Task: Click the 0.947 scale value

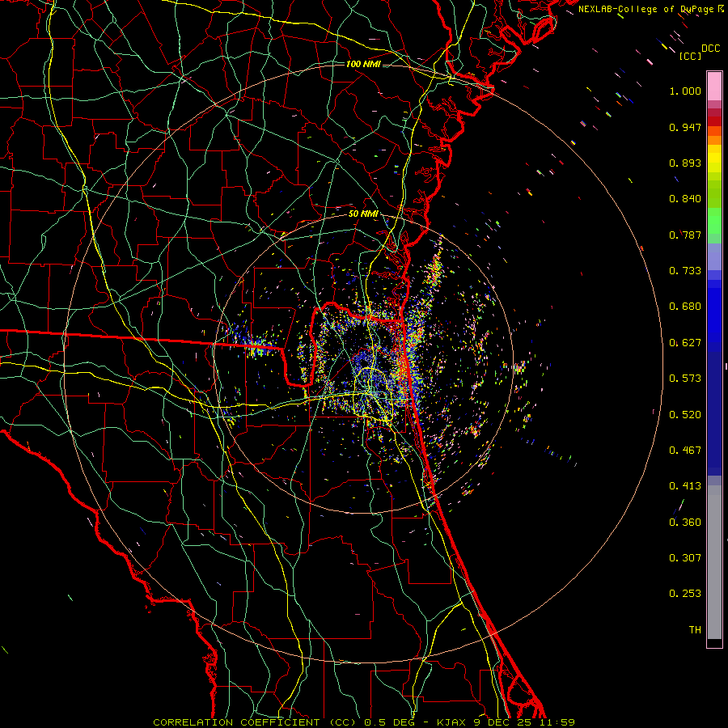Action: (x=685, y=127)
